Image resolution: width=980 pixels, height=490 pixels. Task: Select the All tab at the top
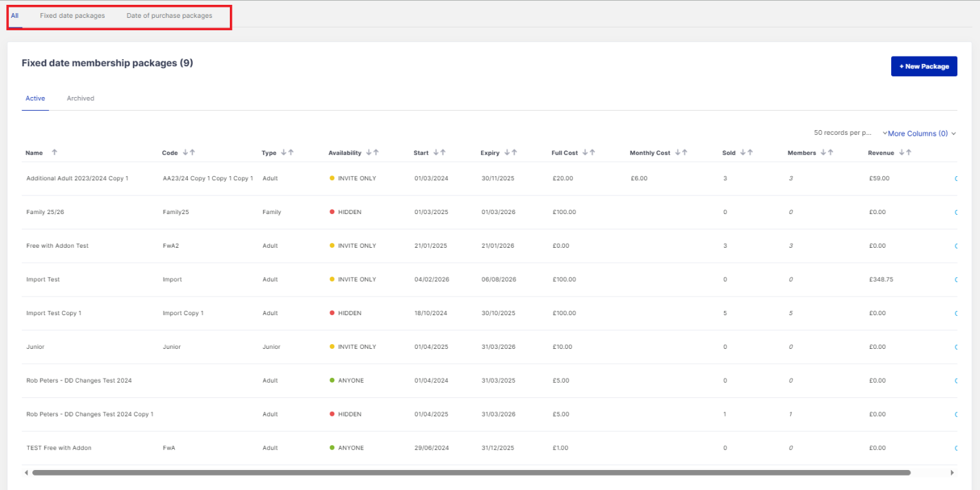(x=14, y=16)
